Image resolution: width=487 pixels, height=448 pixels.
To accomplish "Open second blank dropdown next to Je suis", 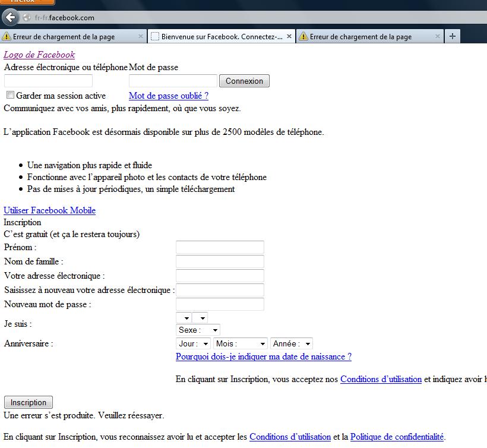I will pos(200,318).
